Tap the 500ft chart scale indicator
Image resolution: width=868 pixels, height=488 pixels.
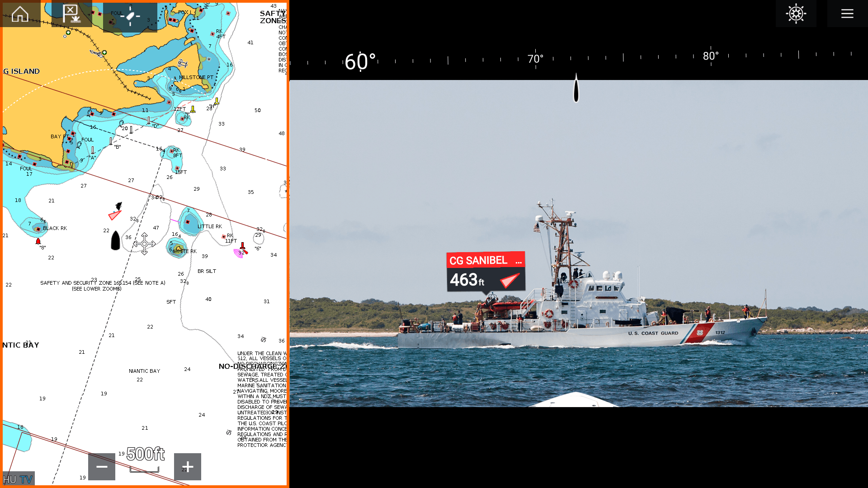145,455
